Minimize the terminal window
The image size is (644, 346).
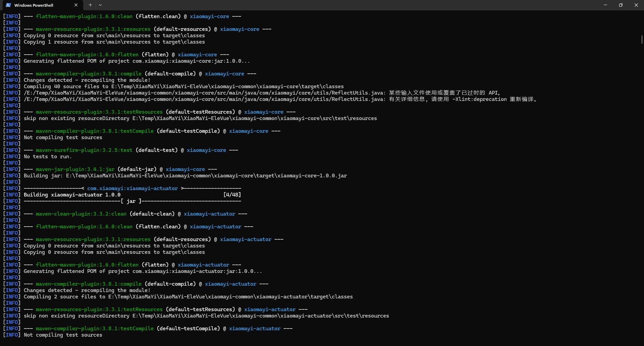coord(605,5)
